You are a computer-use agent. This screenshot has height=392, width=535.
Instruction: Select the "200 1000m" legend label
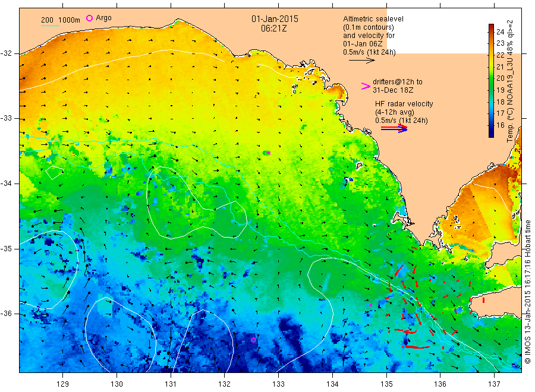tap(61, 20)
